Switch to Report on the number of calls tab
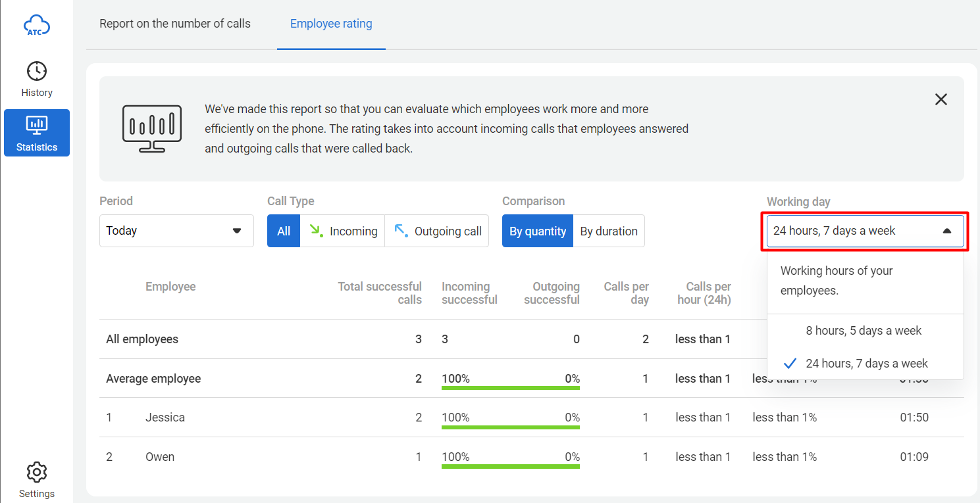The width and height of the screenshot is (980, 503). 175,24
